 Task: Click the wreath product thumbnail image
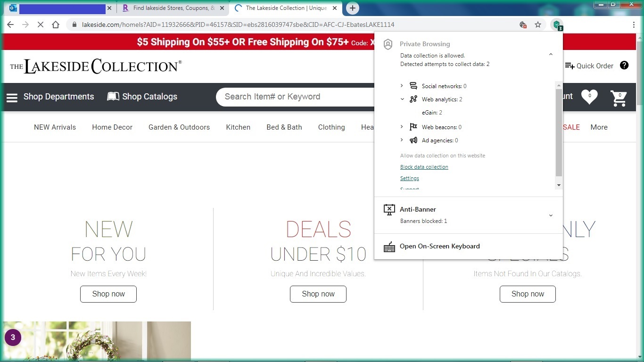point(97,341)
